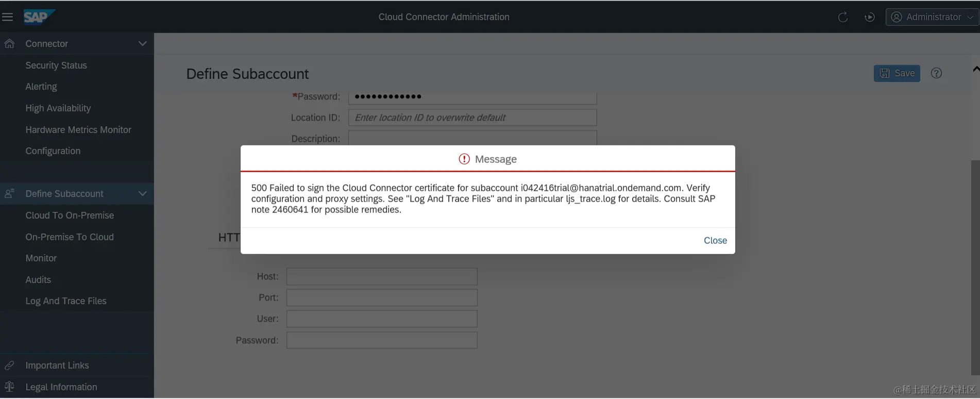Open help via question mark icon
This screenshot has width=980, height=399.
click(936, 73)
